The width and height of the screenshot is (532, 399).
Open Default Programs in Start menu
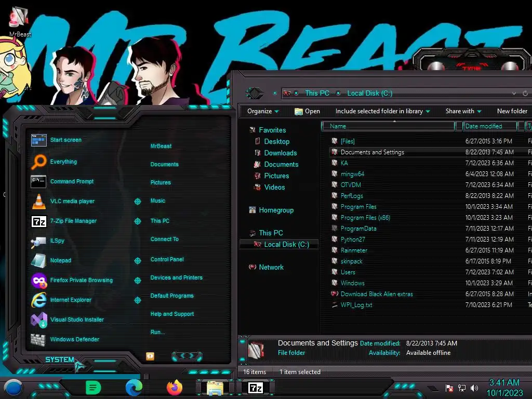coord(172,296)
